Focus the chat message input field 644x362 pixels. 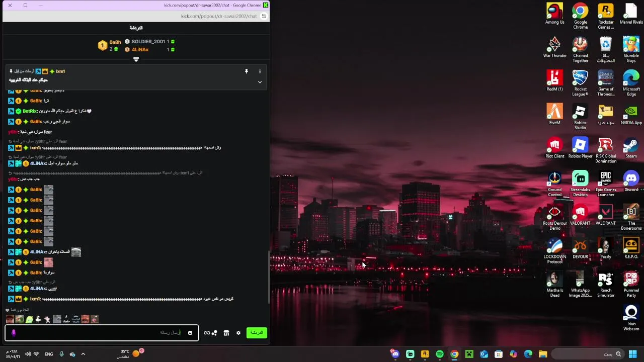point(102,333)
